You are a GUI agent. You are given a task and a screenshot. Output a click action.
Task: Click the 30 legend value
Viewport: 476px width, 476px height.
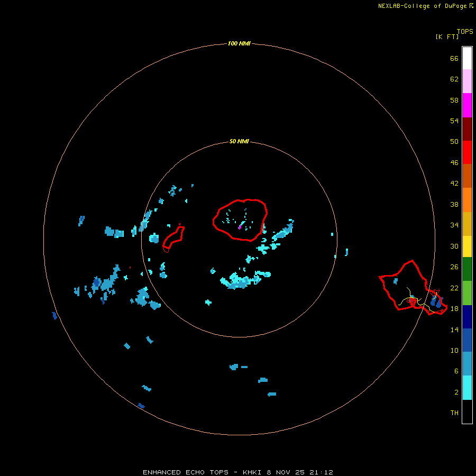pos(454,246)
